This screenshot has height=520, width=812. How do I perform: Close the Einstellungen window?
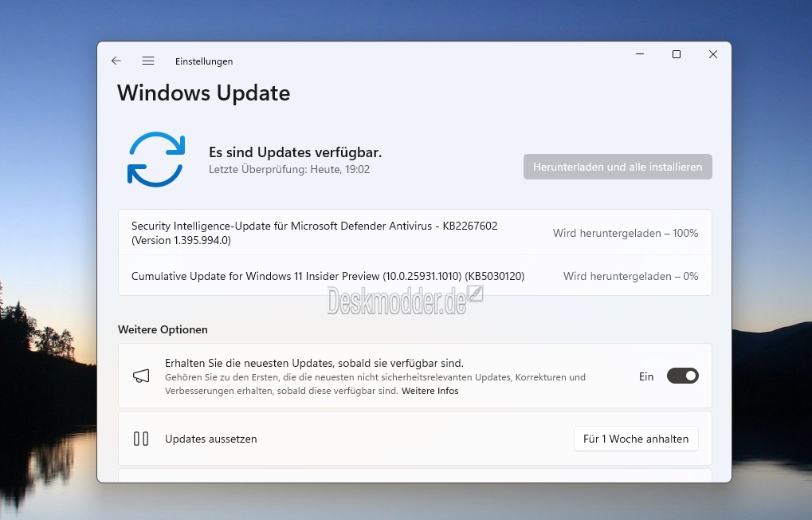click(x=713, y=54)
